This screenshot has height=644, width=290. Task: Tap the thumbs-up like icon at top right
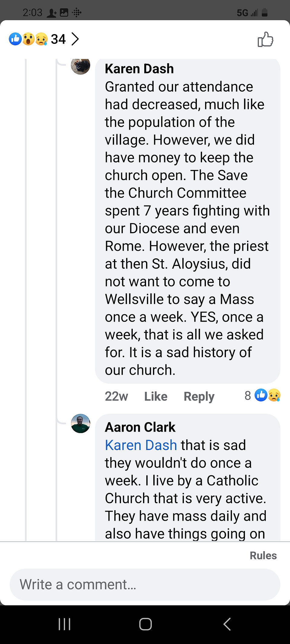click(266, 39)
